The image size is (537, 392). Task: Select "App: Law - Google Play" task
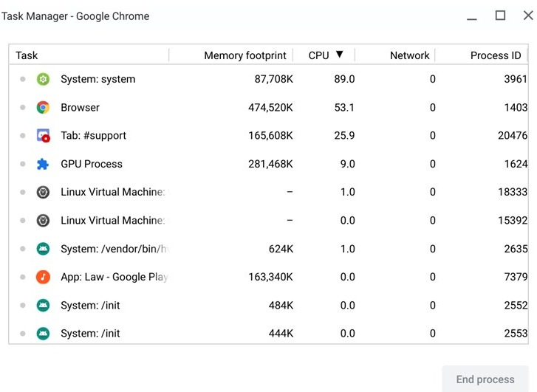click(269, 277)
